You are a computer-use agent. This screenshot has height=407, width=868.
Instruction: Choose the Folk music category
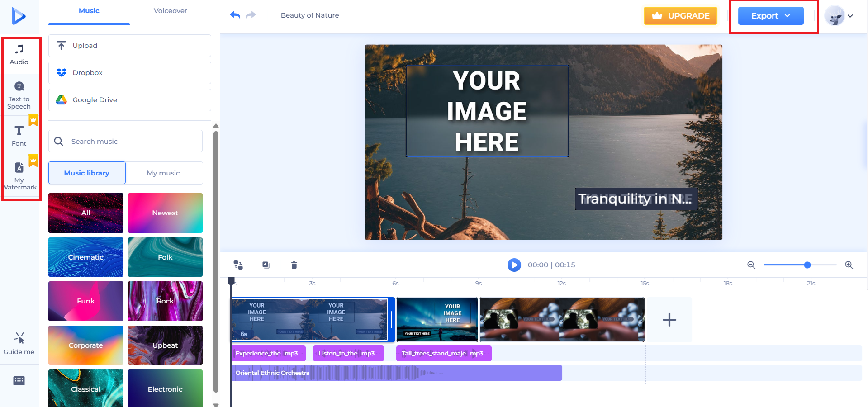tap(165, 257)
